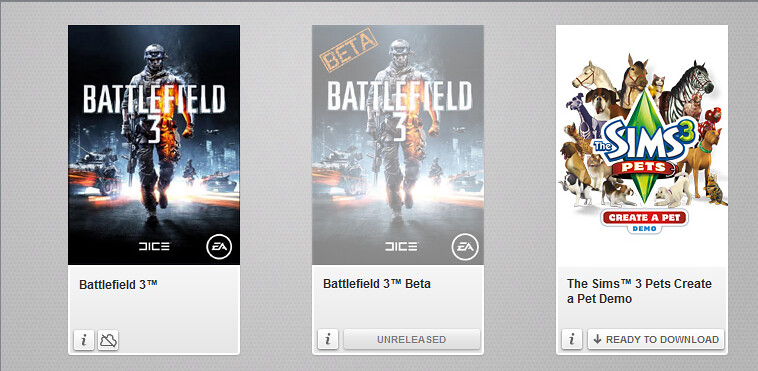This screenshot has height=371, width=758.
Task: Click the download arrow icon
Action: pos(598,340)
